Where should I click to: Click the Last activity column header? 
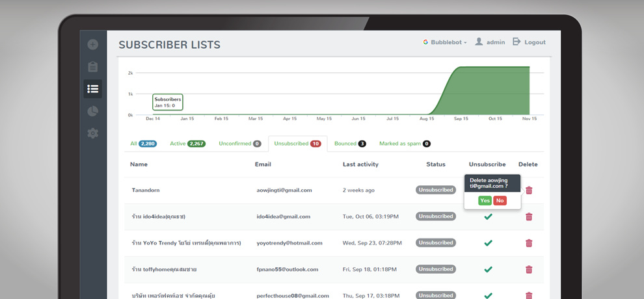(360, 164)
